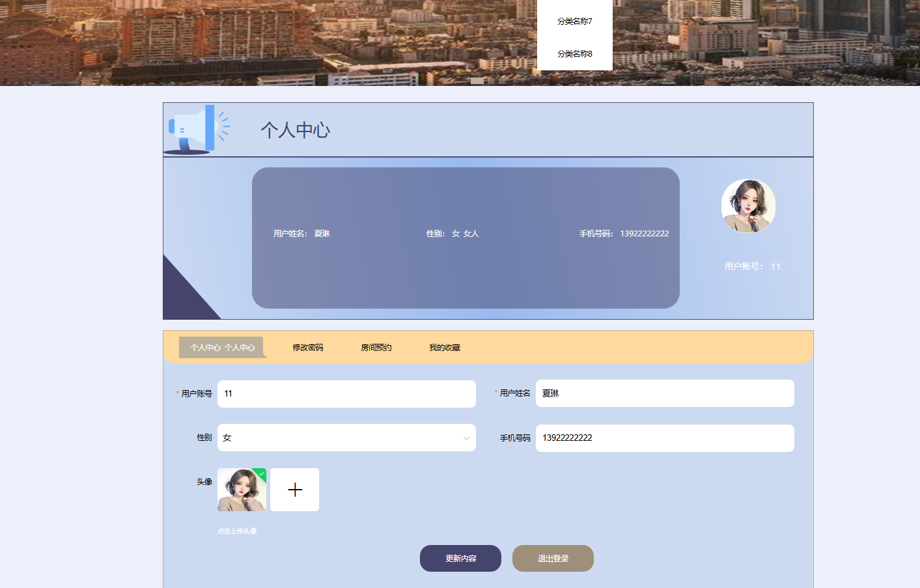920x588 pixels.
Task: Click into the 用户姓名 text field
Action: point(664,393)
